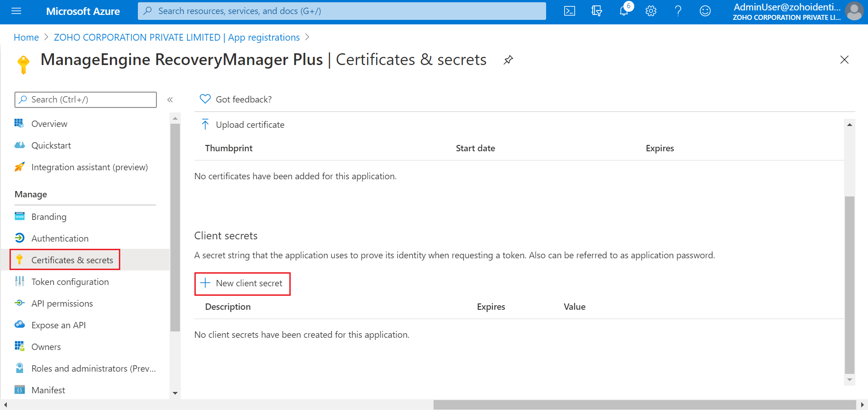Open the Azure portal hamburger menu
Screen dimensions: 868x410
pos(16,11)
